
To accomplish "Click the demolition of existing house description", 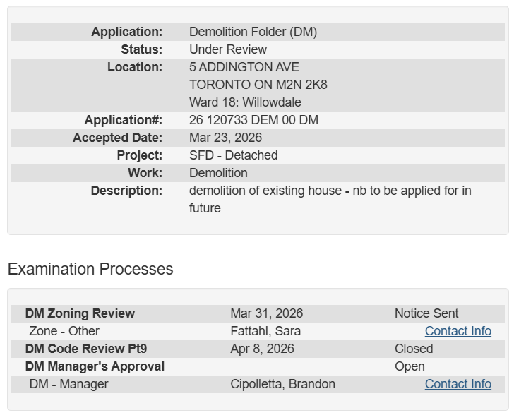I will 330,191.
